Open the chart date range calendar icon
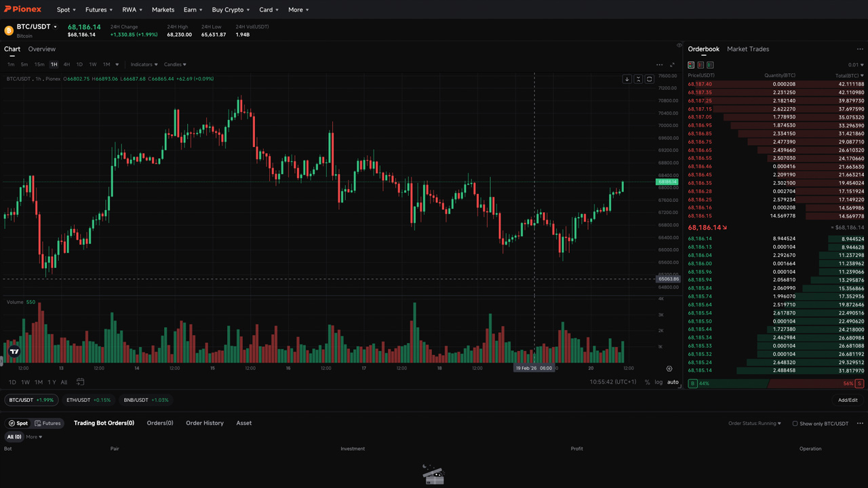The width and height of the screenshot is (868, 488). tap(80, 382)
